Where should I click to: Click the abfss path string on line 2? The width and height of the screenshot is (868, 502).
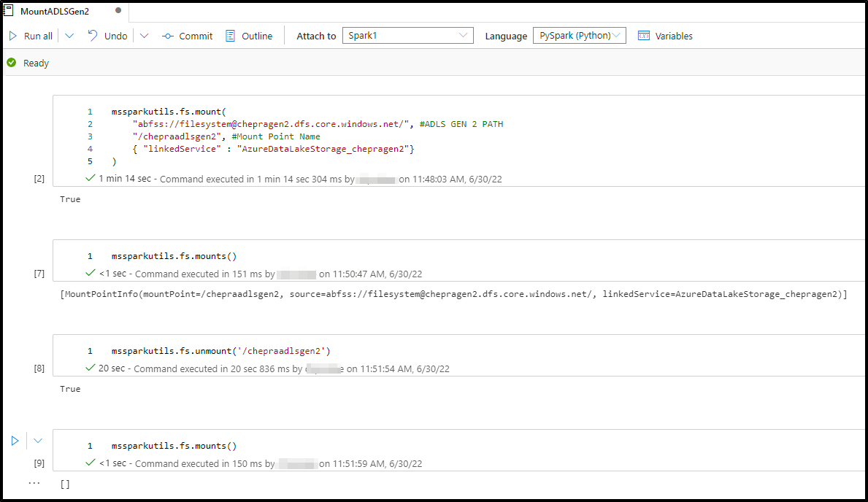(x=270, y=124)
